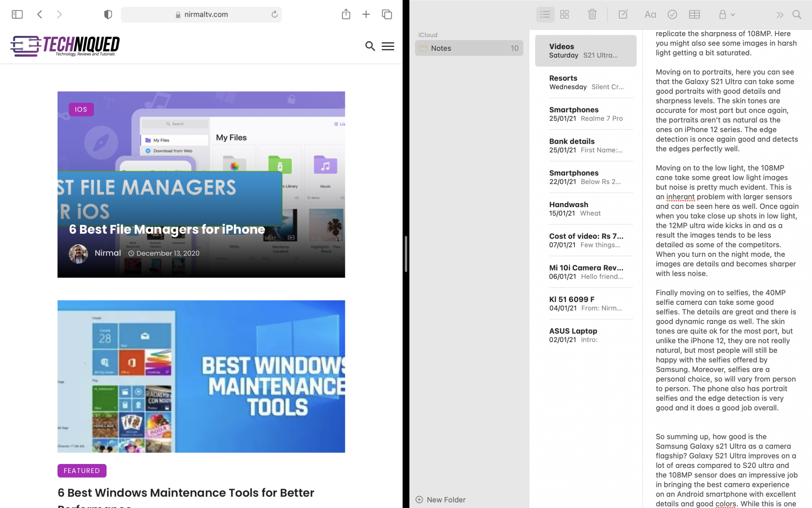Open the Cost of video note
Image resolution: width=812 pixels, height=508 pixels.
586,240
